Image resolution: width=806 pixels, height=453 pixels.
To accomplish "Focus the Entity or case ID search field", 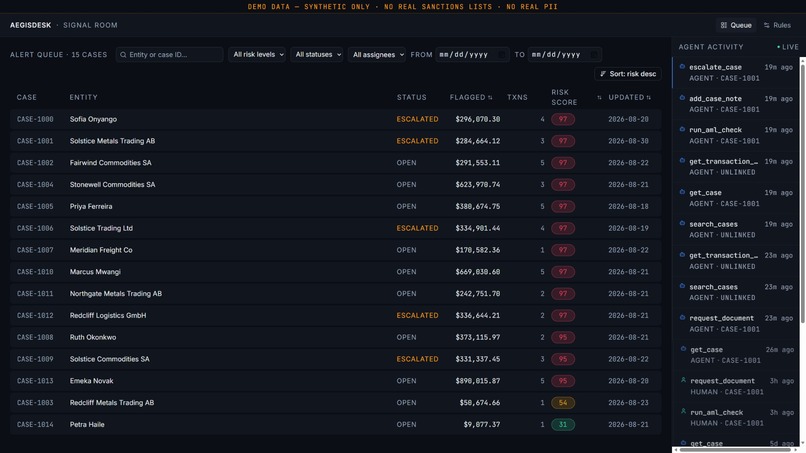I will pos(170,55).
